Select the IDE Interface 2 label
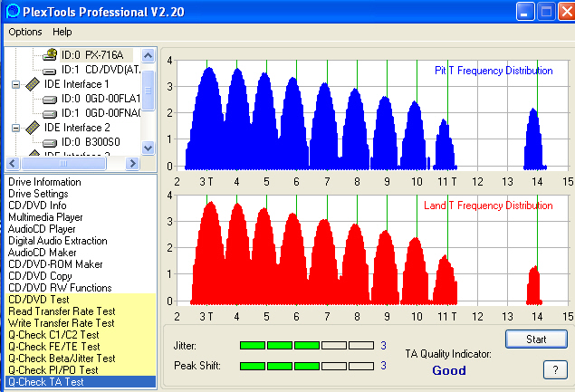575x392 pixels. click(x=77, y=128)
